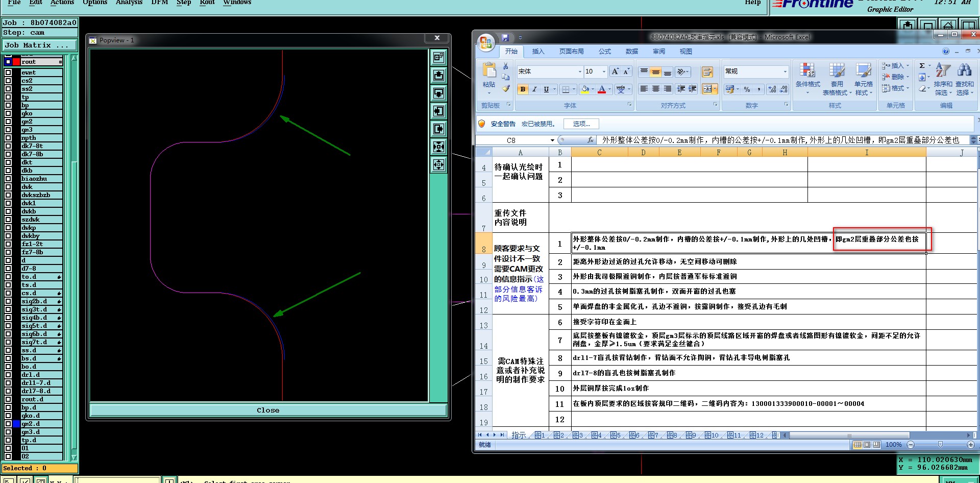This screenshot has height=483, width=980.
Task: Click the pan left icon in Popview
Action: (438, 111)
